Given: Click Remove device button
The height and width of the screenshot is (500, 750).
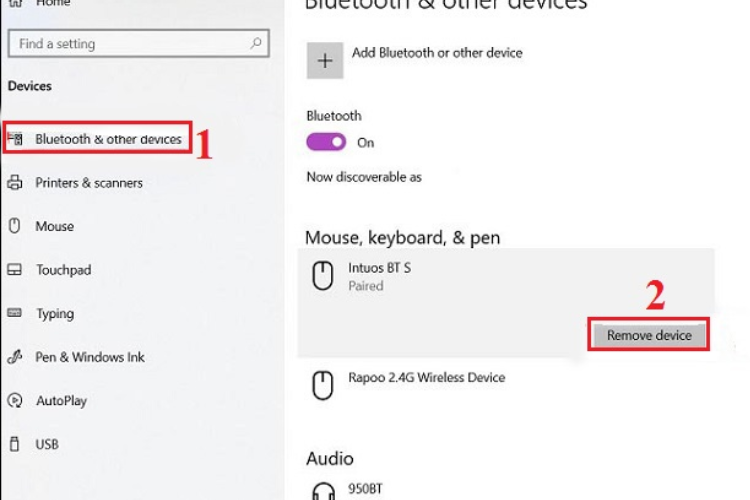Looking at the screenshot, I should point(649,335).
